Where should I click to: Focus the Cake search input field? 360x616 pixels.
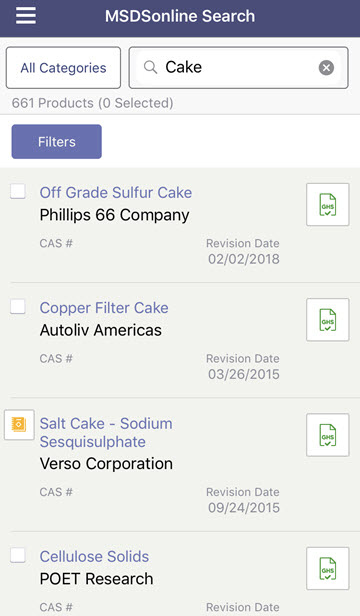click(239, 68)
